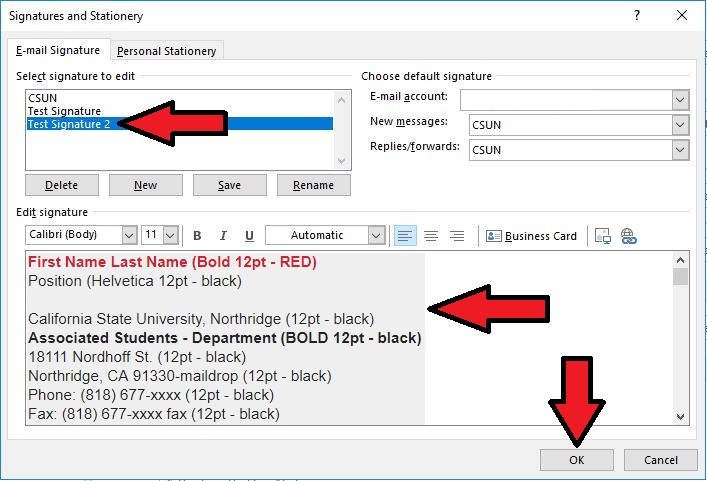This screenshot has height=481, width=707.
Task: Select CSUN in the signature list
Action: [x=42, y=98]
